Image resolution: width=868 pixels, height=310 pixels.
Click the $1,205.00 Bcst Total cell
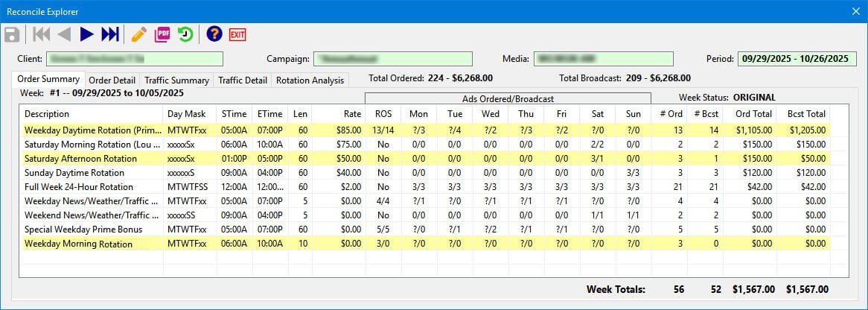click(x=803, y=130)
